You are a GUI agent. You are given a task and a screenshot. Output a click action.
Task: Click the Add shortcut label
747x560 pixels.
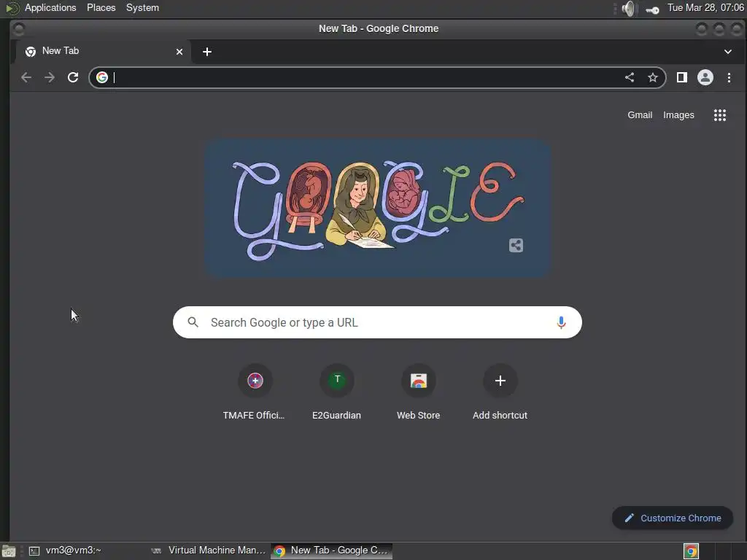500,415
